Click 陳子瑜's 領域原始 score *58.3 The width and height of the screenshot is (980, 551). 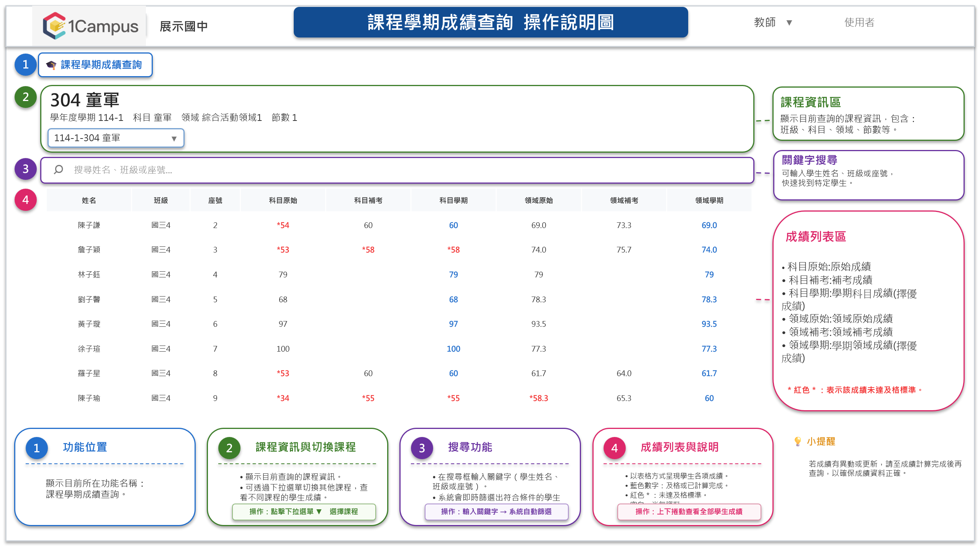point(539,398)
